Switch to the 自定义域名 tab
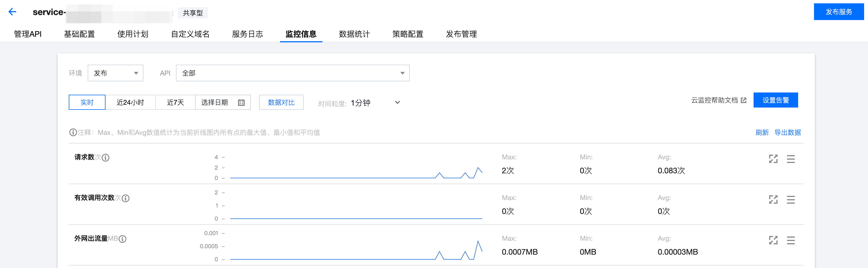The height and width of the screenshot is (268, 868). (x=190, y=34)
